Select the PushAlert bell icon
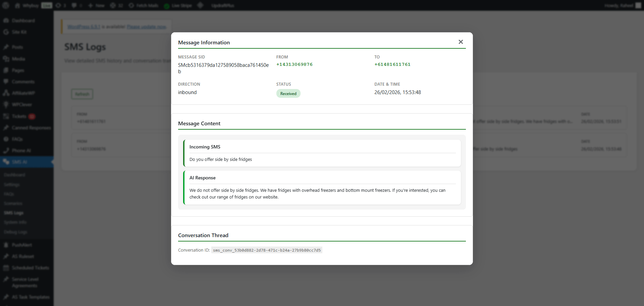This screenshot has width=644, height=306. 6,245
